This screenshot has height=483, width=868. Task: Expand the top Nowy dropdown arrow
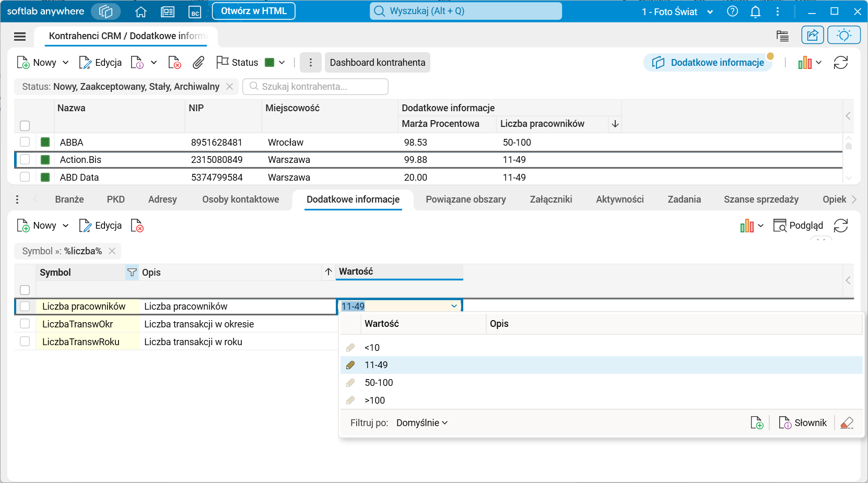tap(65, 63)
